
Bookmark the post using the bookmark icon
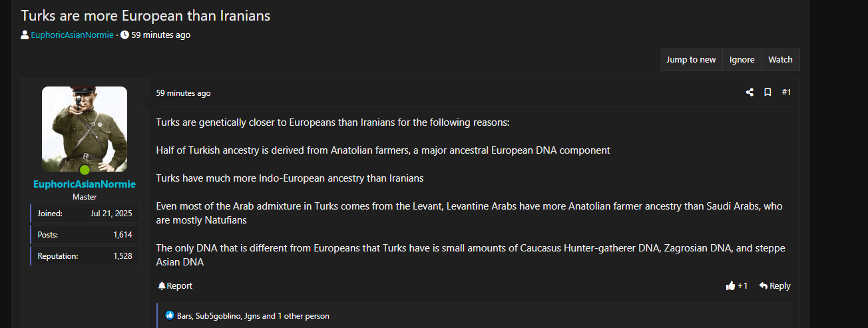point(767,92)
